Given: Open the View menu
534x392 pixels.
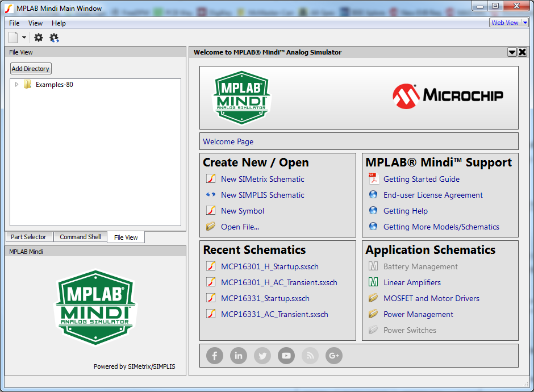Looking at the screenshot, I should pyautogui.click(x=35, y=23).
